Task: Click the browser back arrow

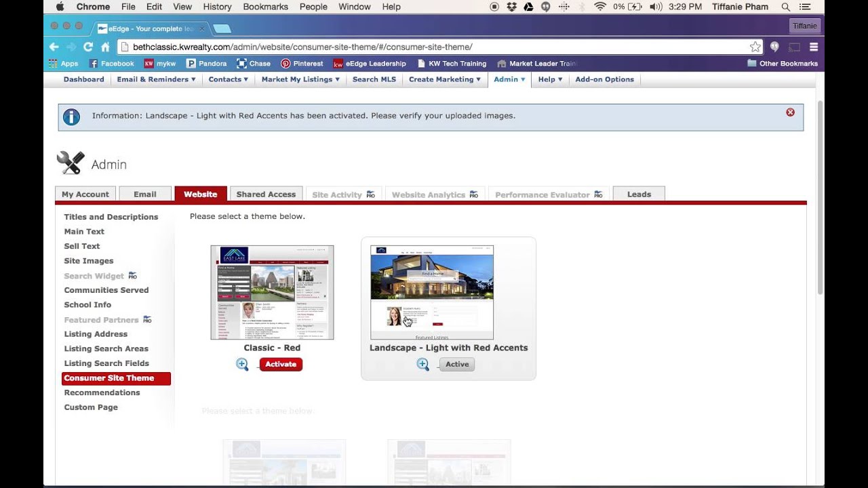Action: pyautogui.click(x=54, y=47)
